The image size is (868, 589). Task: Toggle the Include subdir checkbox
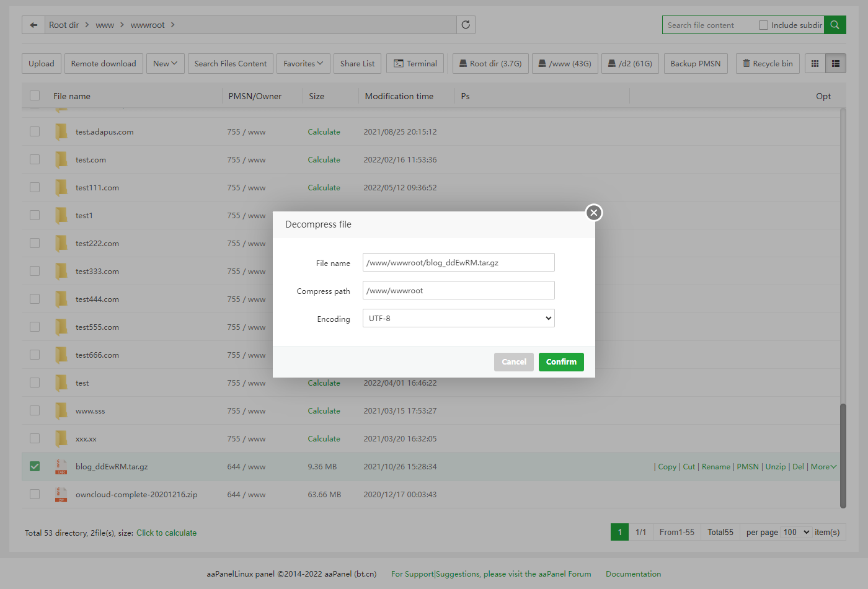coord(763,25)
